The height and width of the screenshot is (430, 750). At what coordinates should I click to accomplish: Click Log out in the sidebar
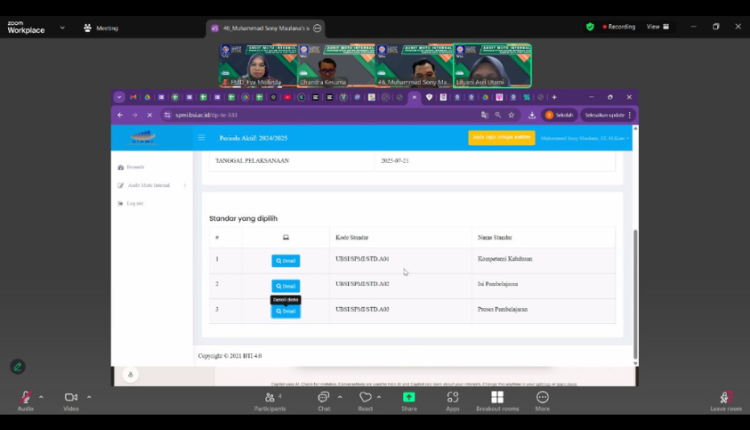(x=131, y=203)
